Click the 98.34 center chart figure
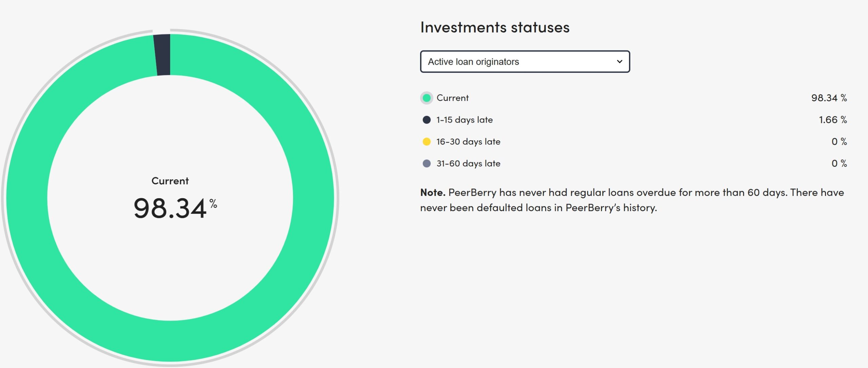868x368 pixels. coord(170,208)
